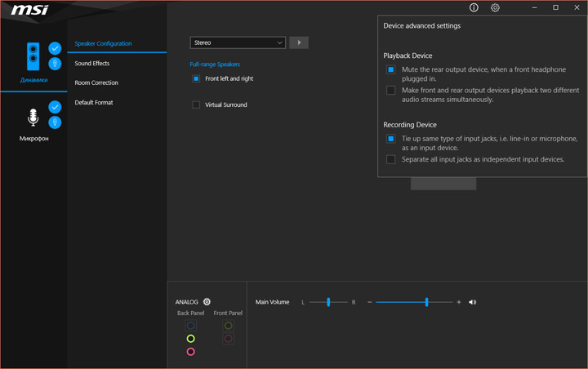Screen dimensions: 588x369
Task: Toggle Mute the rear output device option
Action: pyautogui.click(x=391, y=70)
